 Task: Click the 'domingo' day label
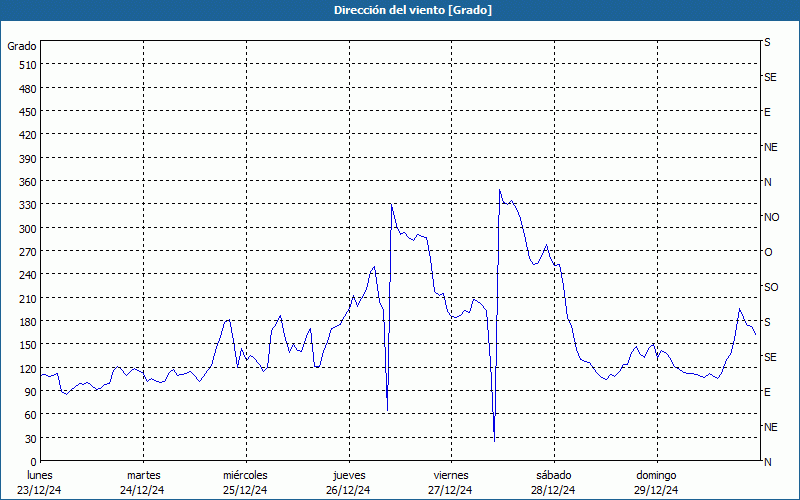click(656, 475)
